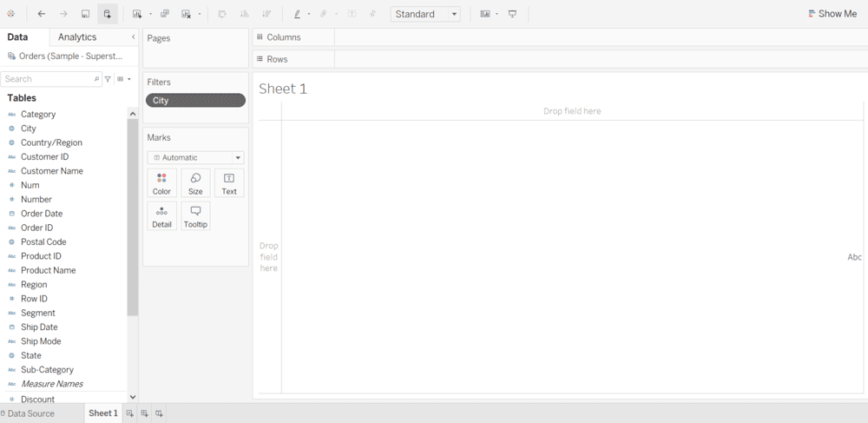Click the Text marks card
The width and height of the screenshot is (868, 423).
[229, 183]
